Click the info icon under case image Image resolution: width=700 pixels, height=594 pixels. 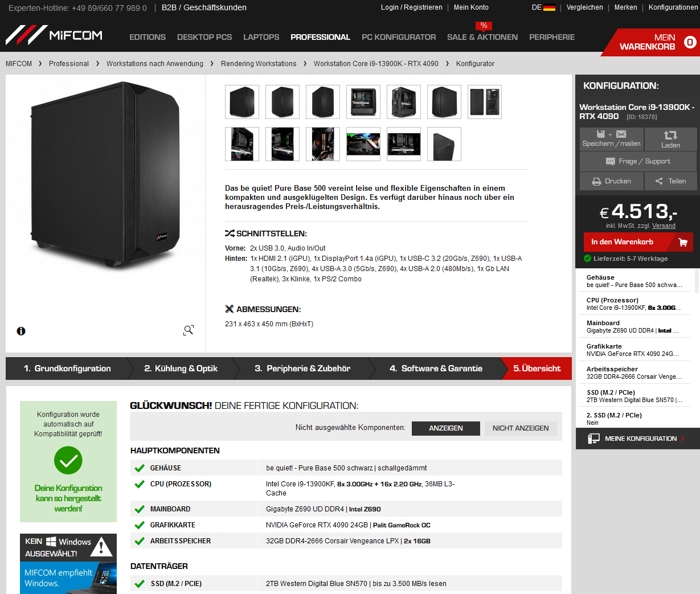pos(21,331)
